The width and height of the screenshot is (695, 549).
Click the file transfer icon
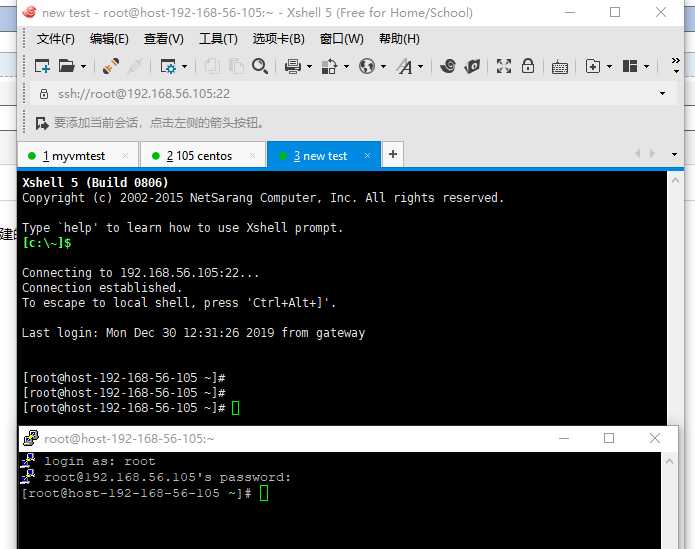(329, 66)
